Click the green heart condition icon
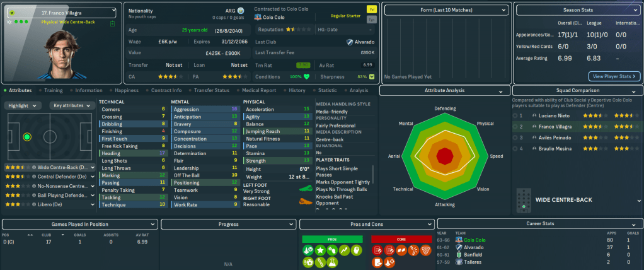This screenshot has width=644, height=270. (x=307, y=77)
